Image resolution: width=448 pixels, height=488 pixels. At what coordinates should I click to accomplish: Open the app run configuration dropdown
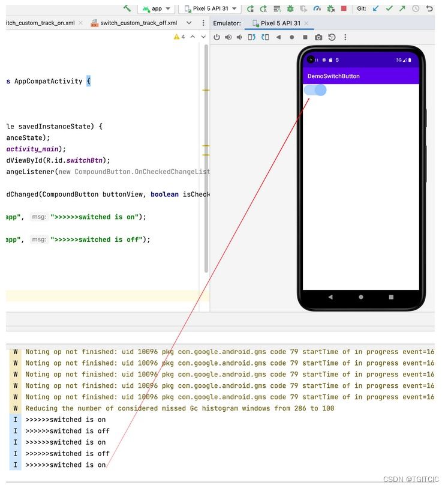click(x=157, y=8)
